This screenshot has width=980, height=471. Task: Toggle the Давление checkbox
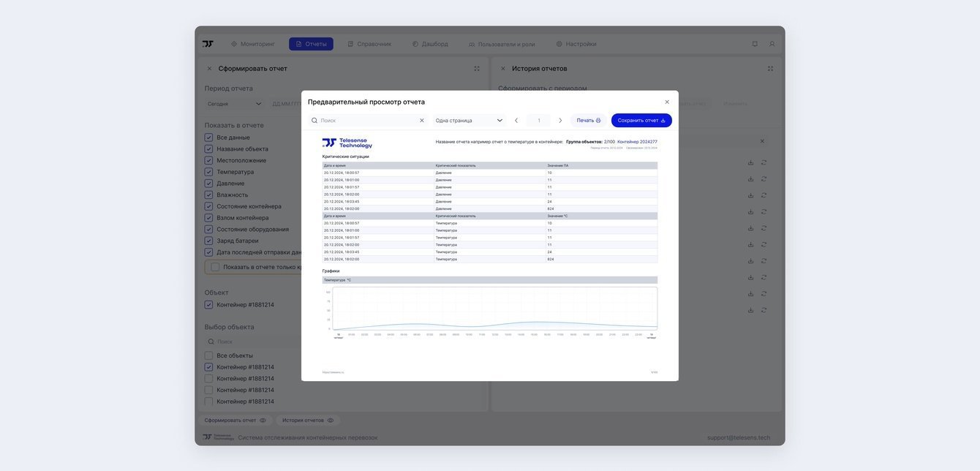coord(208,184)
